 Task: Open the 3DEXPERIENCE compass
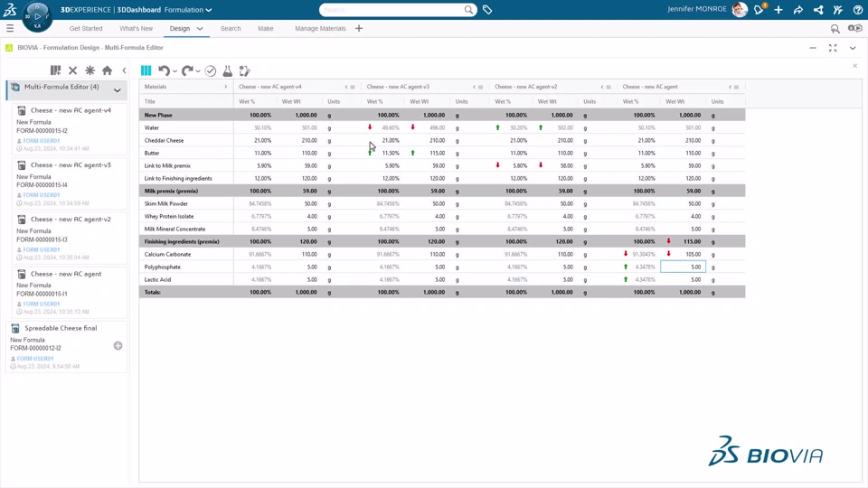[x=37, y=16]
